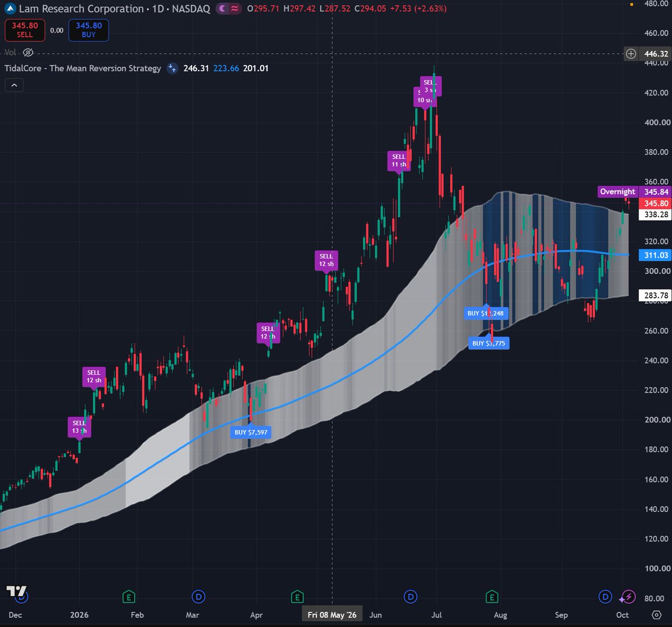Image resolution: width=672 pixels, height=627 pixels.
Task: Click the Oct label on time axis
Action: [x=622, y=615]
